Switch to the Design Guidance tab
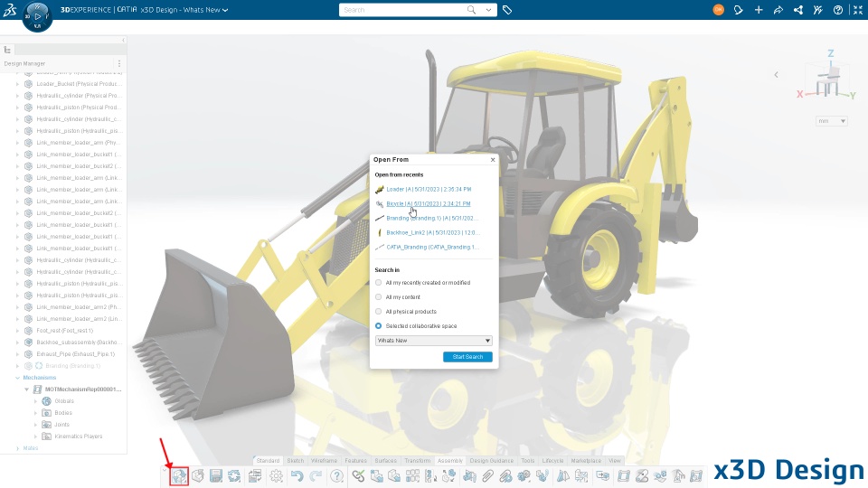This screenshot has height=488, width=868. click(492, 460)
